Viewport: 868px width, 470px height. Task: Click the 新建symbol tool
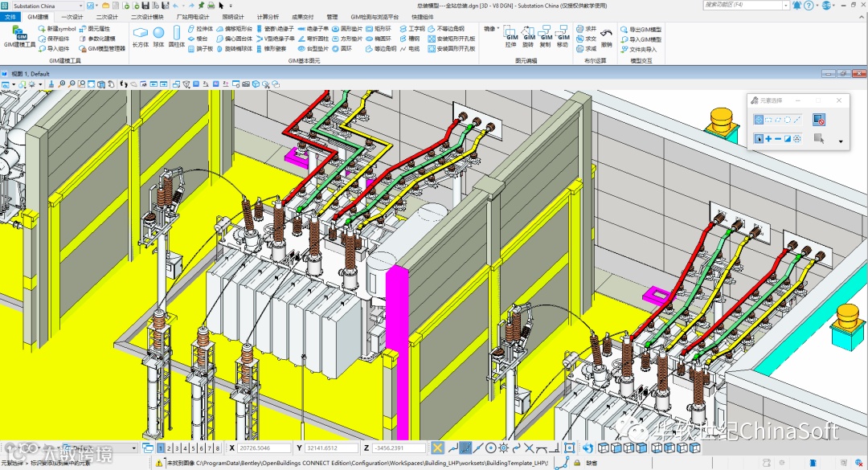(x=57, y=29)
